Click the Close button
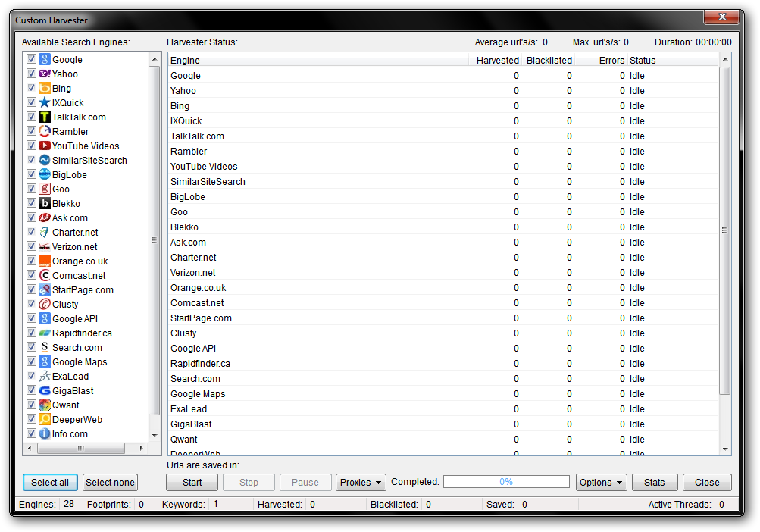The image size is (760, 532). 707,483
